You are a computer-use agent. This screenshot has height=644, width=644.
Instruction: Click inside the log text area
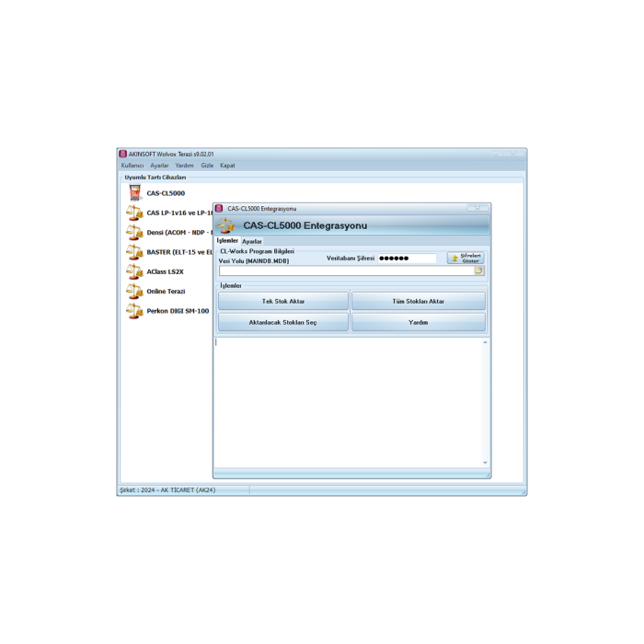click(x=348, y=403)
